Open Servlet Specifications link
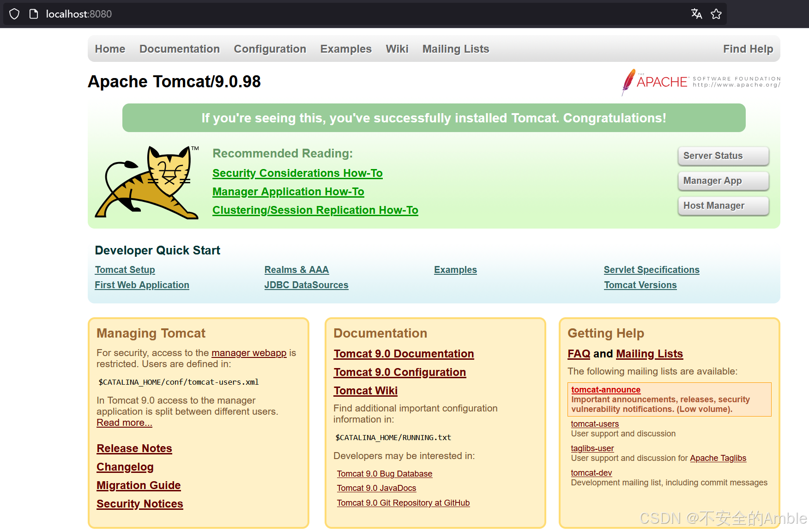809x532 pixels. (x=652, y=270)
